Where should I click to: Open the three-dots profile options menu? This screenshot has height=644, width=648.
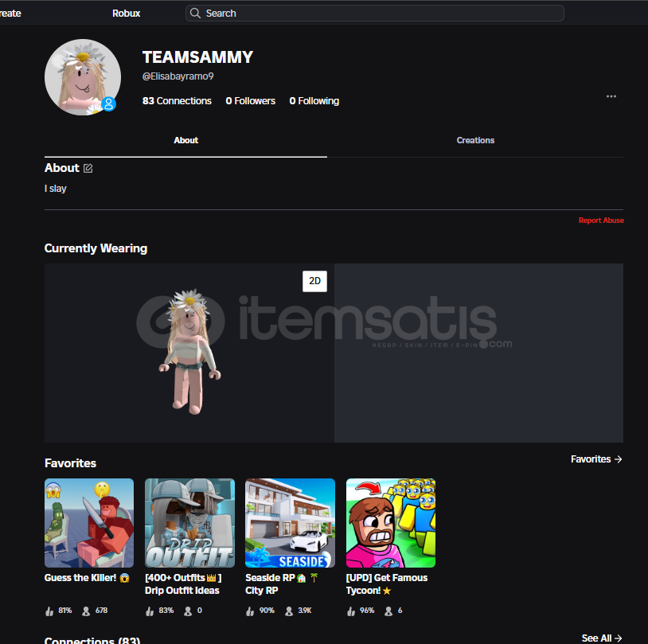[611, 96]
